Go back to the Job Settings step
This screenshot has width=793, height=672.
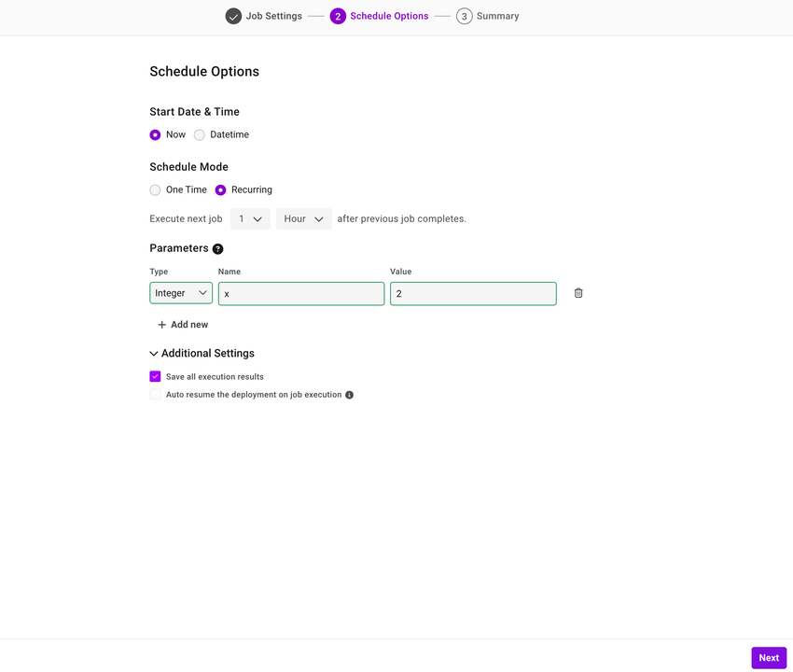[273, 16]
